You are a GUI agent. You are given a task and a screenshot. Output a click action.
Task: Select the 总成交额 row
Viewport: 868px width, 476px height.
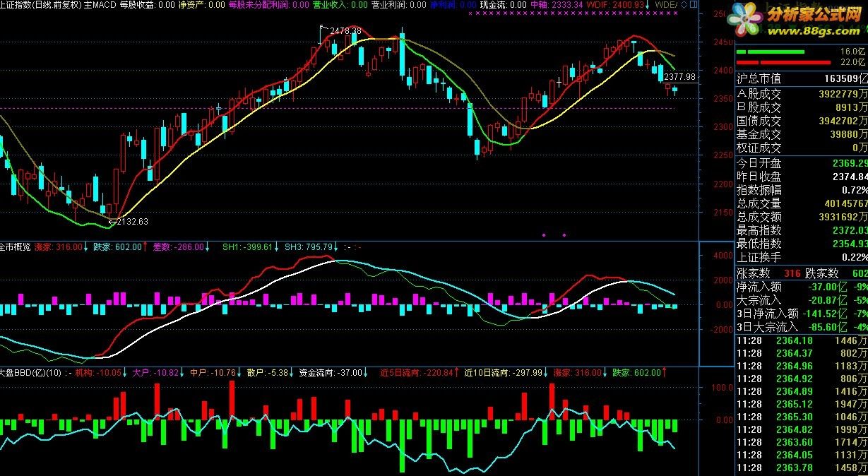[x=802, y=217]
